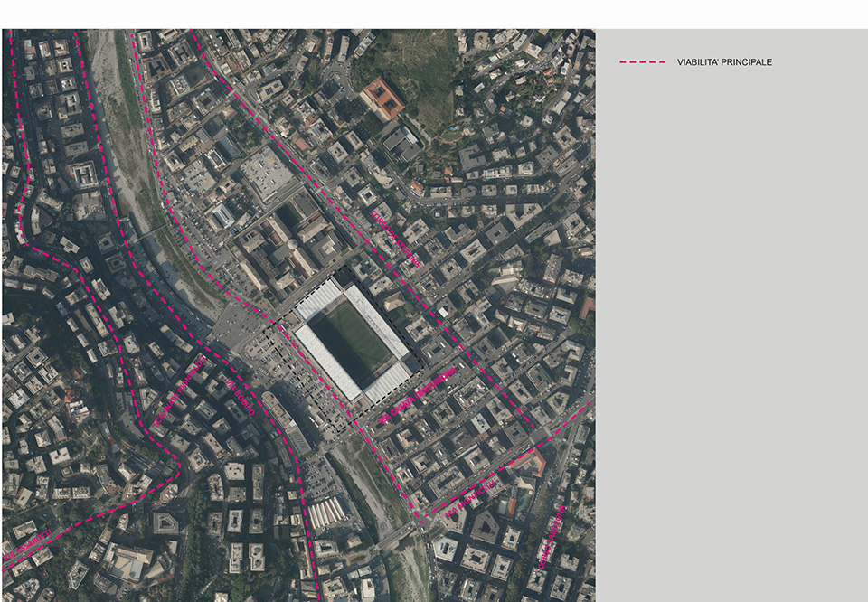Viewport: 868px width, 602px height.
Task: Click the VIABILITA' PRINCIPALE legend text
Action: [724, 62]
